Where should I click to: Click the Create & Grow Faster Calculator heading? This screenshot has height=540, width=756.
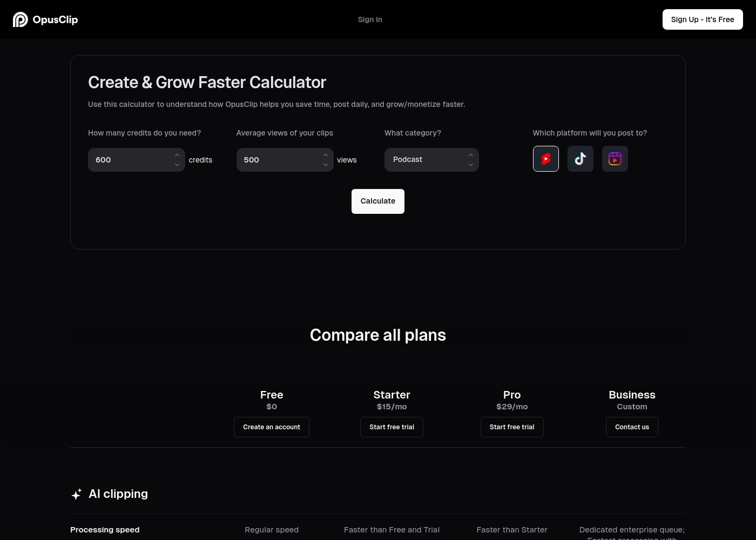point(207,83)
